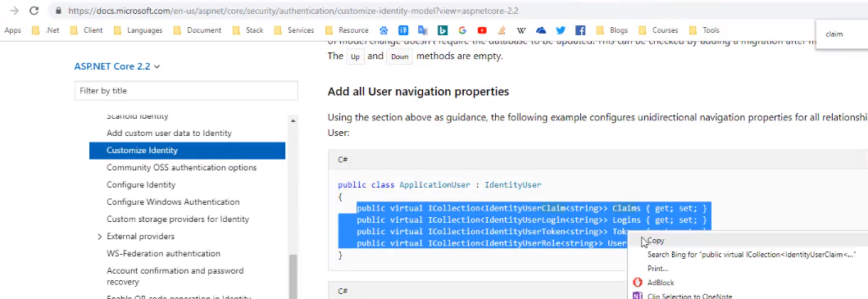Click the padlock site security icon
The width and height of the screenshot is (868, 299).
tap(58, 11)
